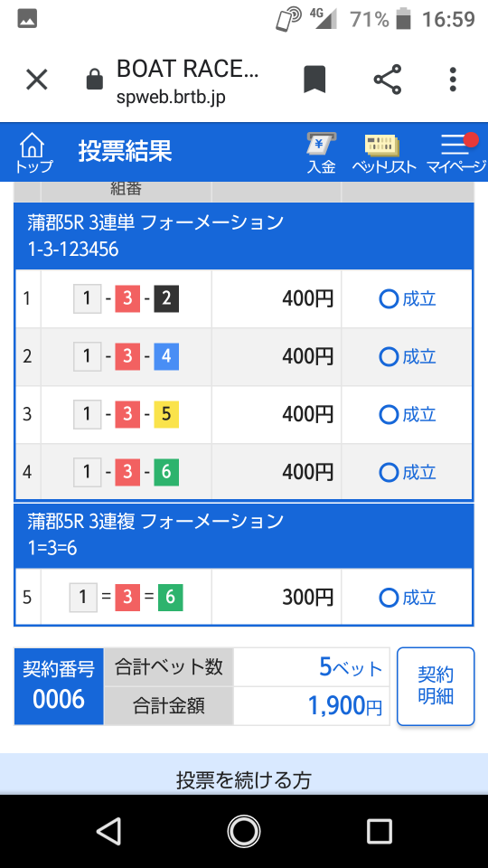Open the ベットリスト bet list icon
This screenshot has width=488, height=868.
click(x=383, y=152)
